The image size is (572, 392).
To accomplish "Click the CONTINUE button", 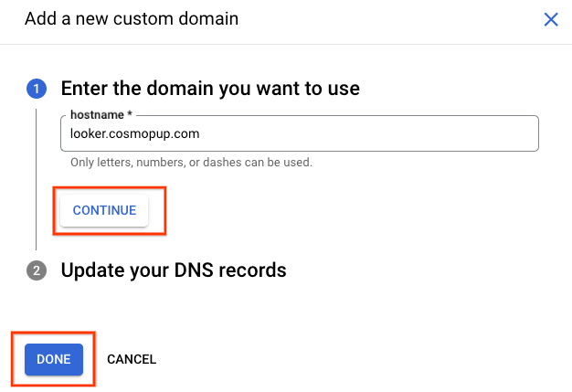I will [104, 210].
